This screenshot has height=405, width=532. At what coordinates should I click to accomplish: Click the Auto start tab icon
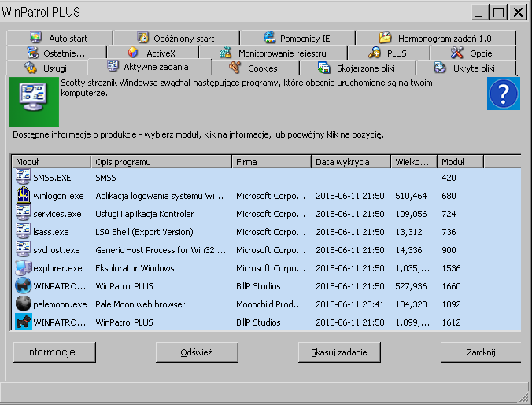click(x=35, y=37)
